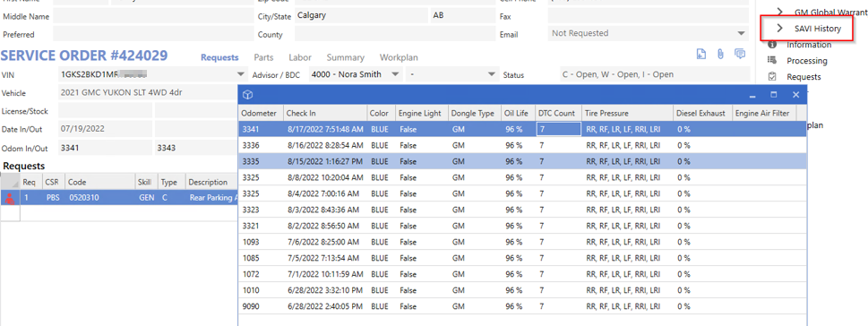Screen dimensions: 868x326
Task: Click the DTC Count cell in odometer 3341 row
Action: pyautogui.click(x=558, y=129)
